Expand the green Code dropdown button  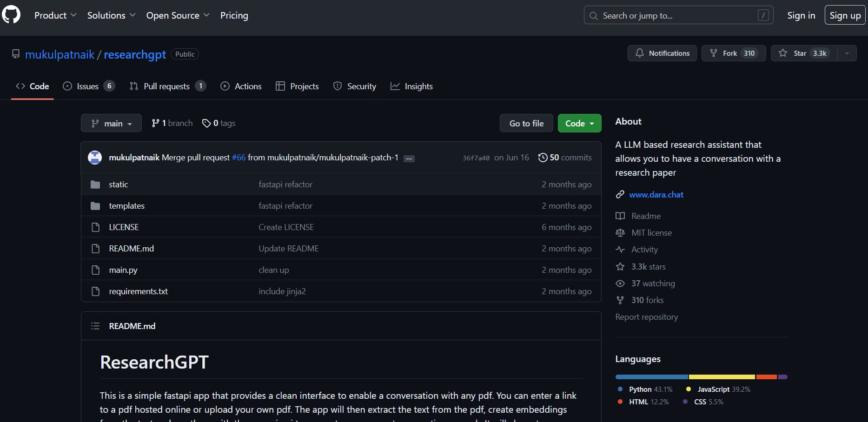pos(579,123)
